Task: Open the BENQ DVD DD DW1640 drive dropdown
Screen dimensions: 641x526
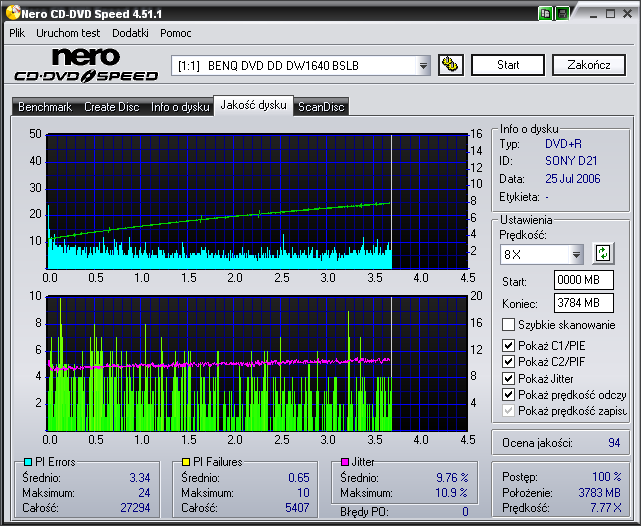Action: (423, 65)
